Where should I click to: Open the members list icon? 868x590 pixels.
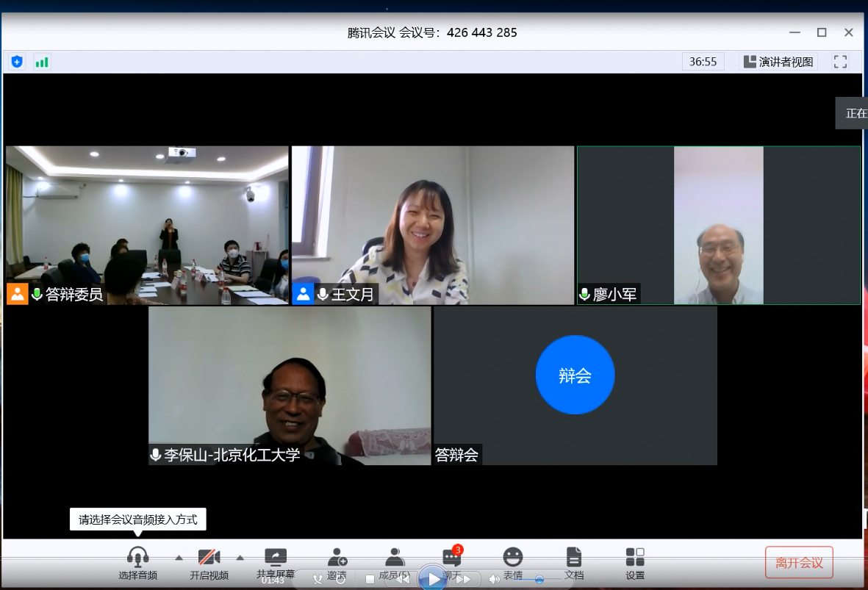[395, 557]
